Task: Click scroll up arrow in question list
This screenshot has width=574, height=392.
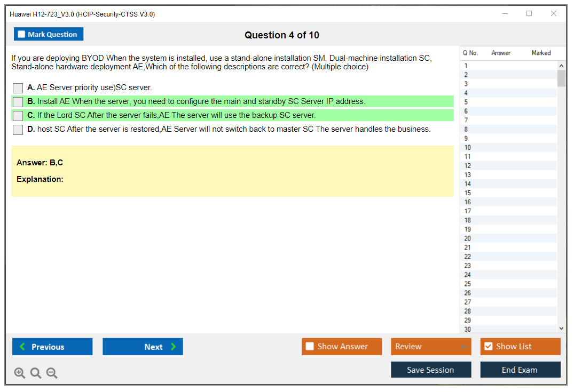Action: tap(561, 66)
